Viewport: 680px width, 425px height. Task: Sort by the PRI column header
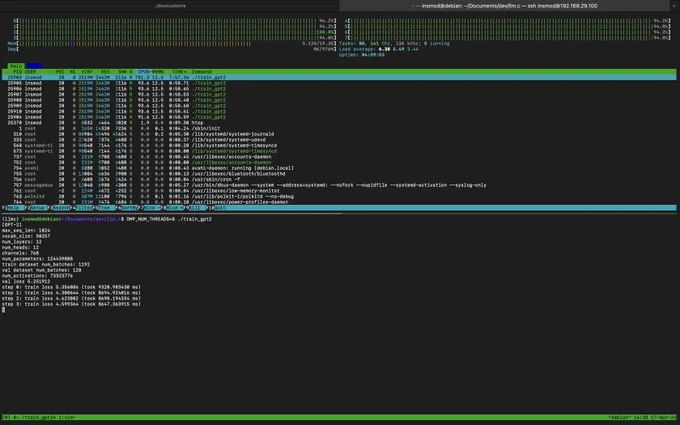59,72
